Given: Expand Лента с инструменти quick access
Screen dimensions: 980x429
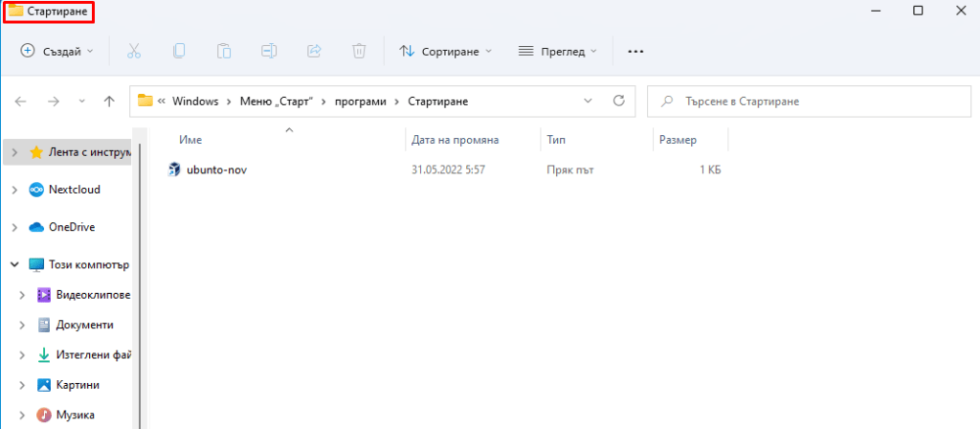Looking at the screenshot, I should 14,152.
